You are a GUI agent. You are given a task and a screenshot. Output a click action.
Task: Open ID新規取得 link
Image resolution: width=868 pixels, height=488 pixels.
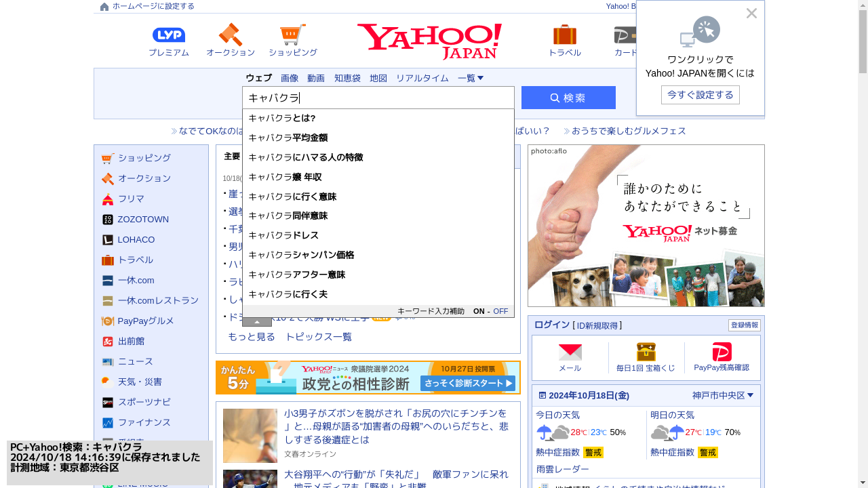597,325
